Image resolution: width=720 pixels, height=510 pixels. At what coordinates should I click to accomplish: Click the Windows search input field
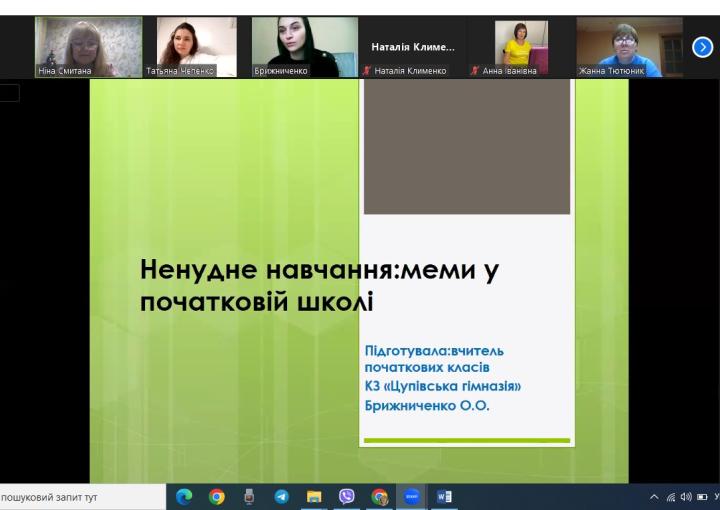(80, 496)
